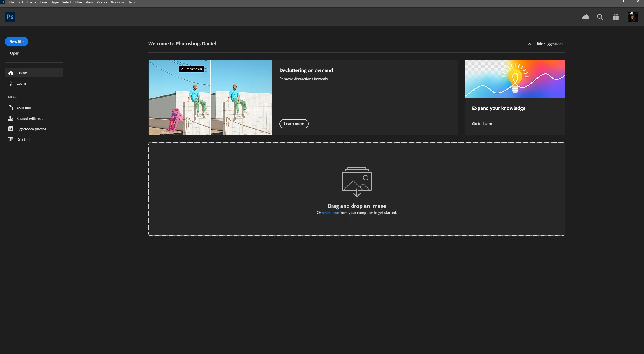Go to Home in sidebar

coord(22,73)
